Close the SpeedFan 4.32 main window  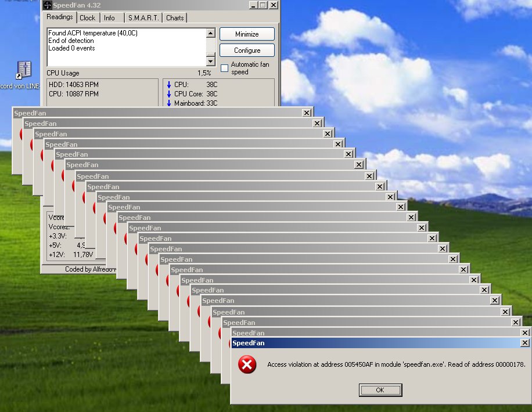click(274, 5)
